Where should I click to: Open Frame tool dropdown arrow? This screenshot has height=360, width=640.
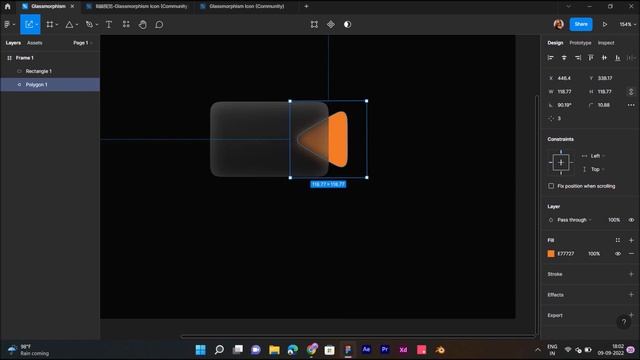tap(57, 25)
